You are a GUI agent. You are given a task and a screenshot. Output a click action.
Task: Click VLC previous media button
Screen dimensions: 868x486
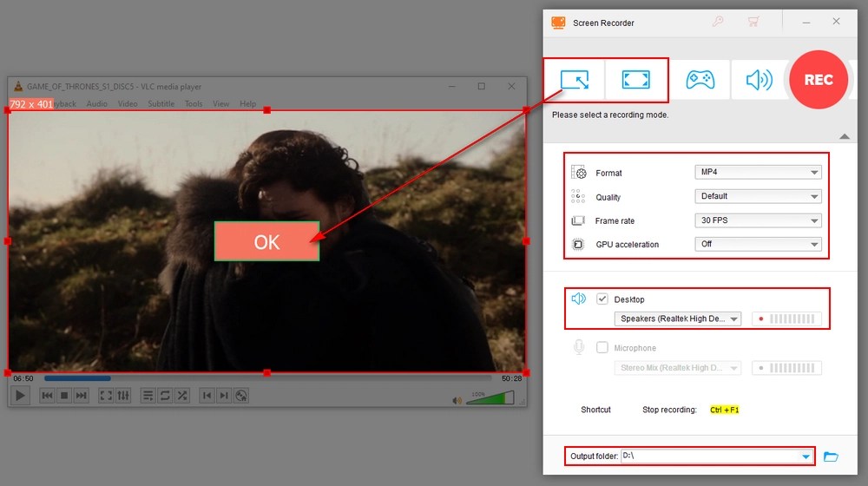pos(47,396)
